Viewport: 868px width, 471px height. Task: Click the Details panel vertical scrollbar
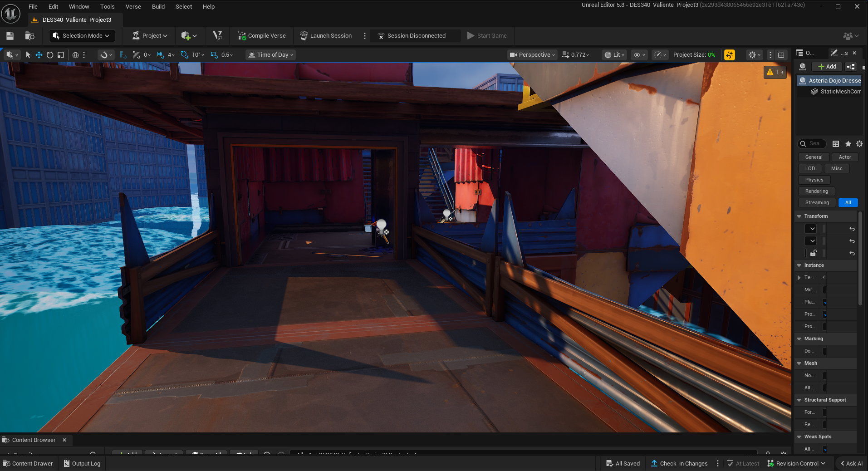click(860, 259)
